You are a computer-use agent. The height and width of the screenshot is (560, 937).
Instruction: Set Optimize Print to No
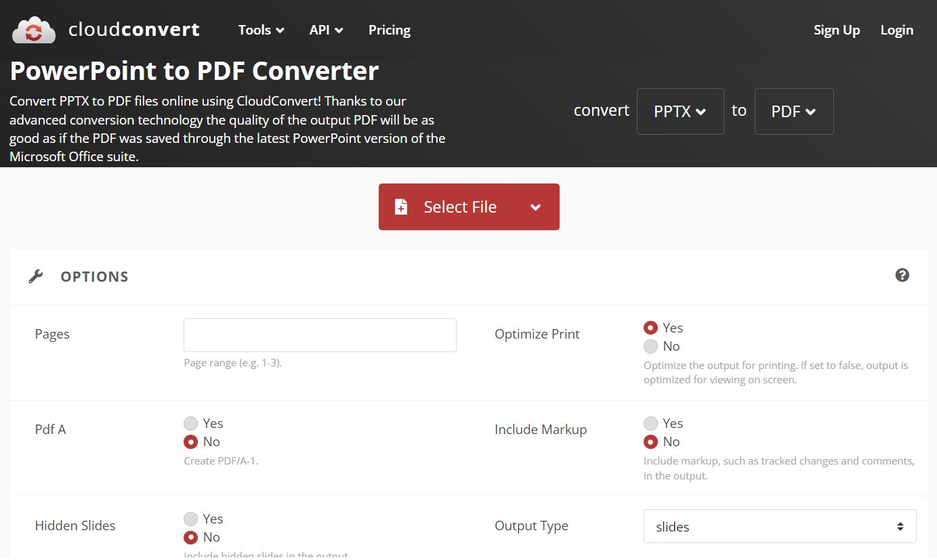650,346
